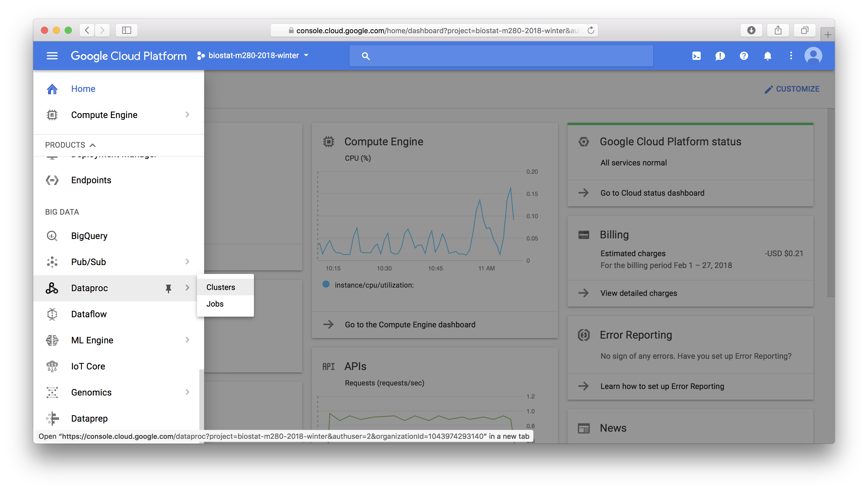Image resolution: width=868 pixels, height=491 pixels.
Task: Select Jobs in Dataproc submenu
Action: (215, 304)
